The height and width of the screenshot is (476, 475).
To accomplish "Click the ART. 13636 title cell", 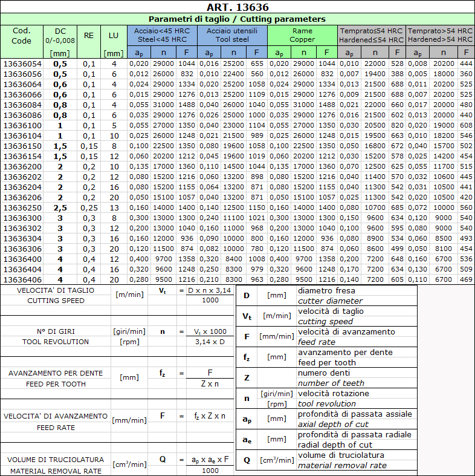I will (237, 7).
